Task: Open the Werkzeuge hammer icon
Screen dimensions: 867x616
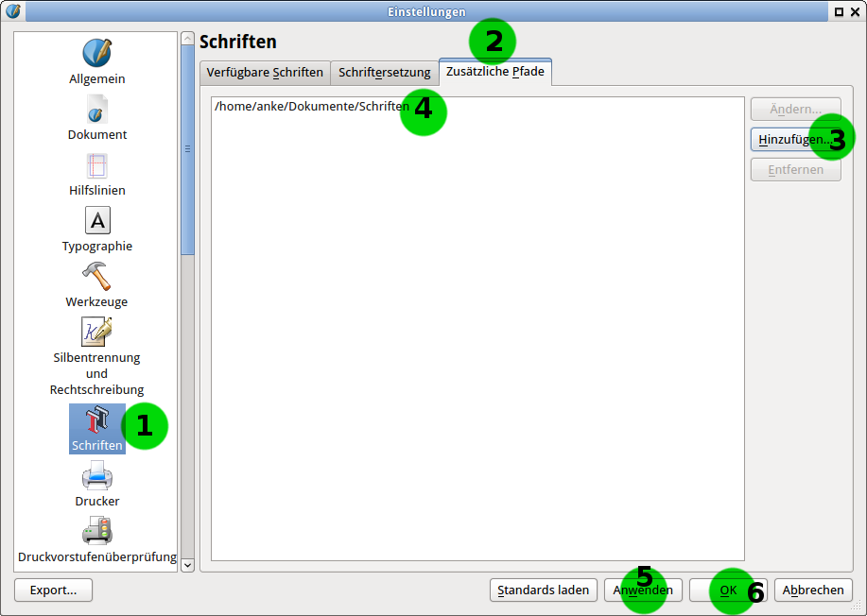Action: 96,277
